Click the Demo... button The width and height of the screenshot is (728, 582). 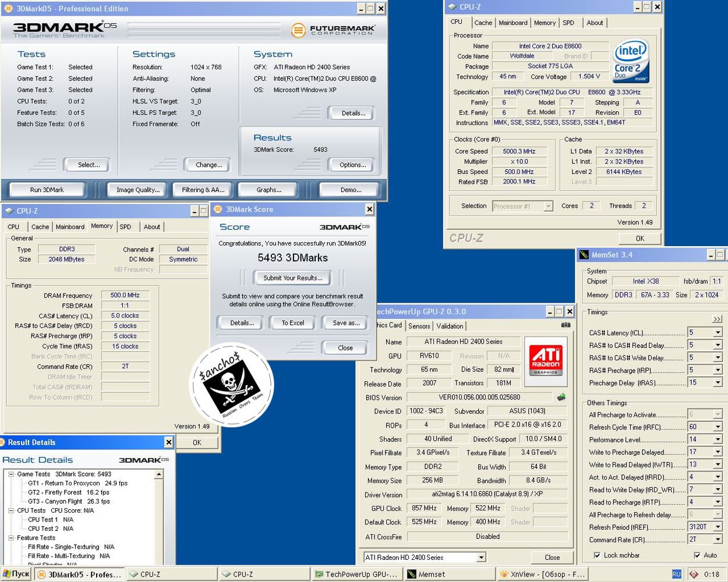click(351, 190)
